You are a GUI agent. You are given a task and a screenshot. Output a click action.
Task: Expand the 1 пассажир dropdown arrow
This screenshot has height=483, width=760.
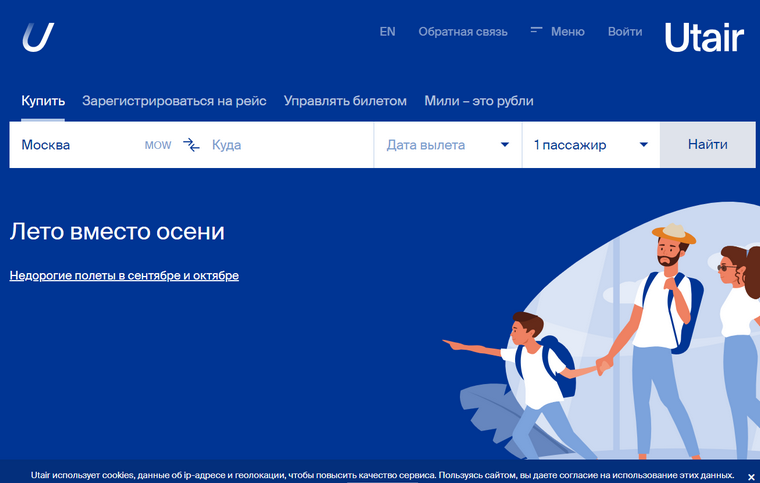(x=644, y=144)
